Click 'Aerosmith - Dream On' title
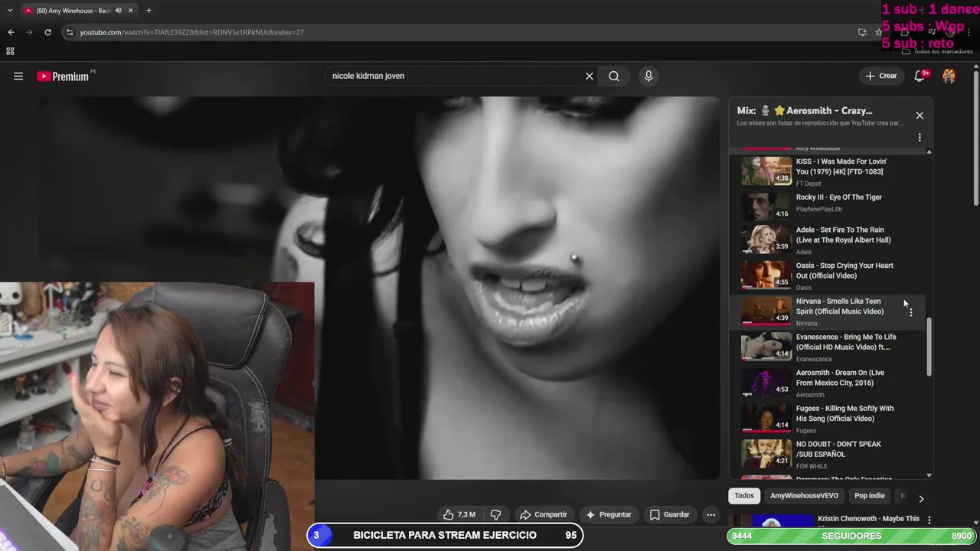Screen dimensions: 980x551 pos(839,378)
